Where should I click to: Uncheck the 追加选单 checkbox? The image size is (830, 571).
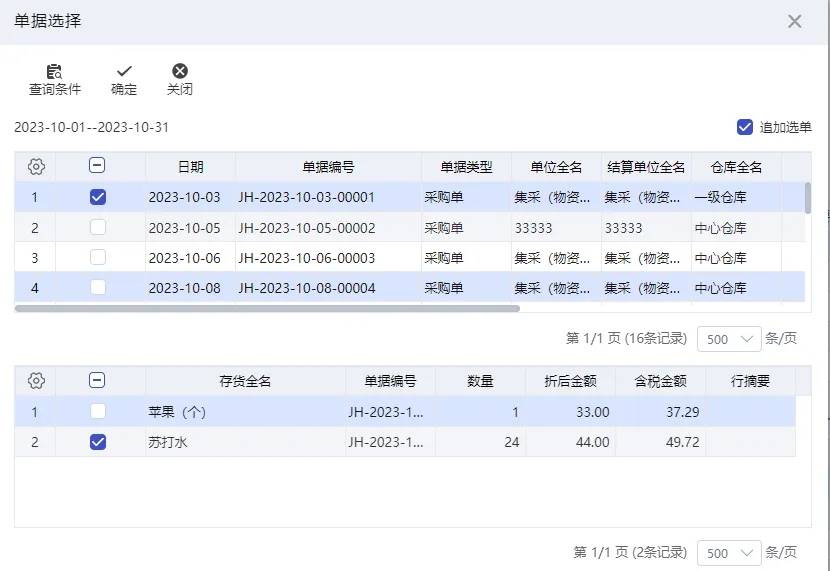coord(744,127)
